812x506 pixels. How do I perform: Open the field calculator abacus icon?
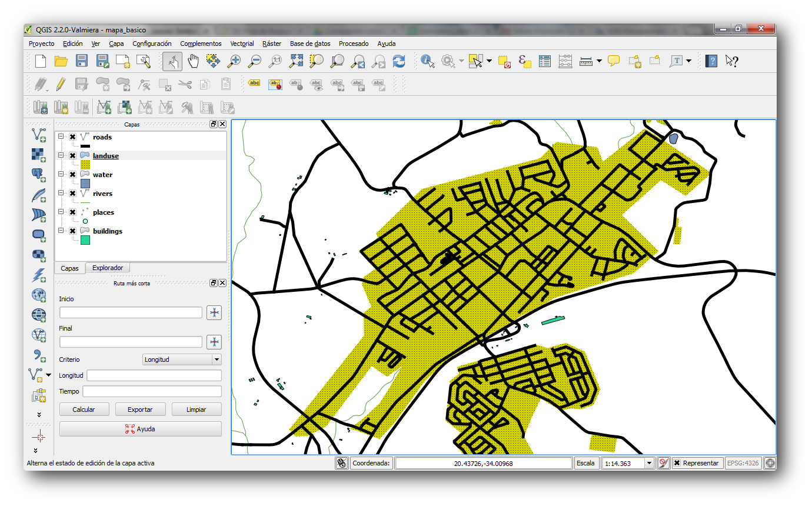click(x=565, y=61)
